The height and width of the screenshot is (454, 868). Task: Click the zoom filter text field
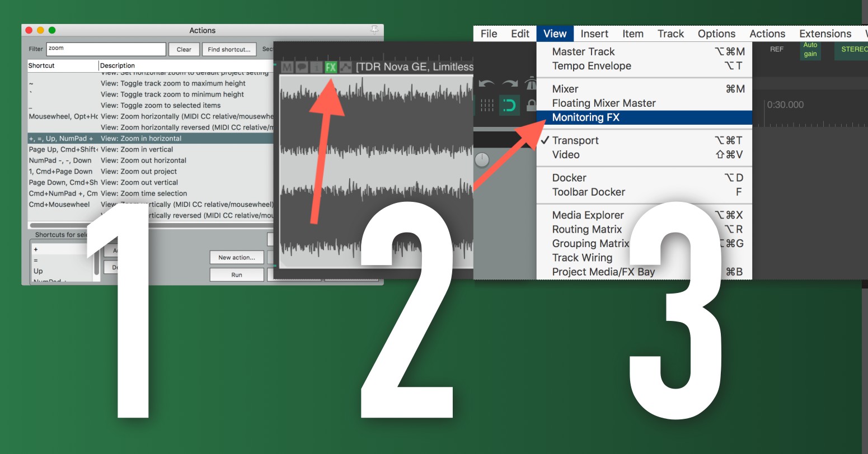106,49
